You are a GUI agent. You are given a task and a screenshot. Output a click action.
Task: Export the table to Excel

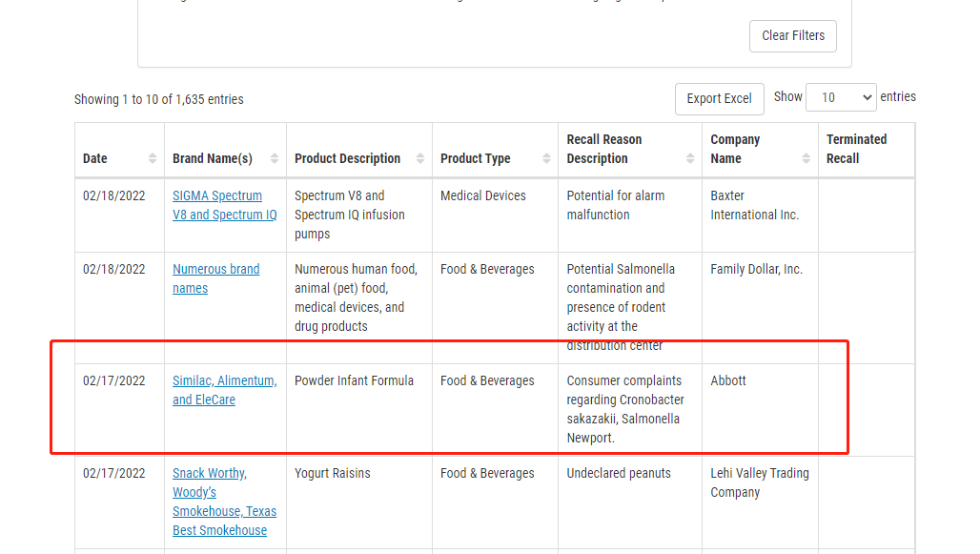coord(720,99)
